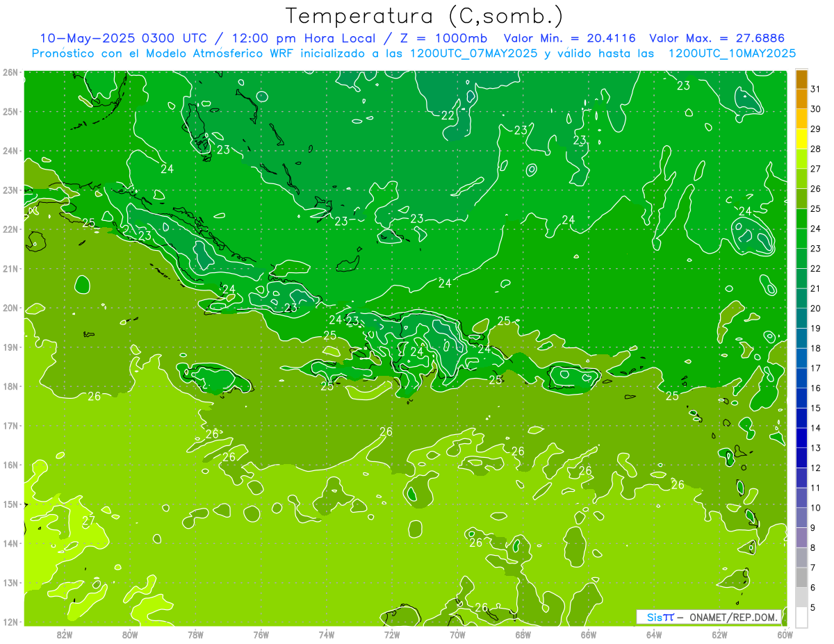
Task: Click the legend value label '28'
Action: pyautogui.click(x=816, y=149)
